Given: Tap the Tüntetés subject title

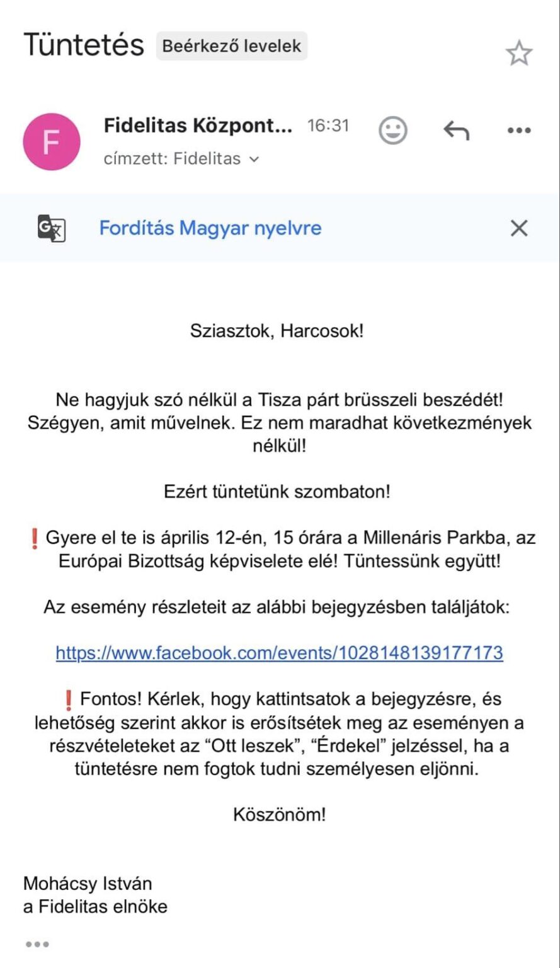Looking at the screenshot, I should [x=84, y=45].
